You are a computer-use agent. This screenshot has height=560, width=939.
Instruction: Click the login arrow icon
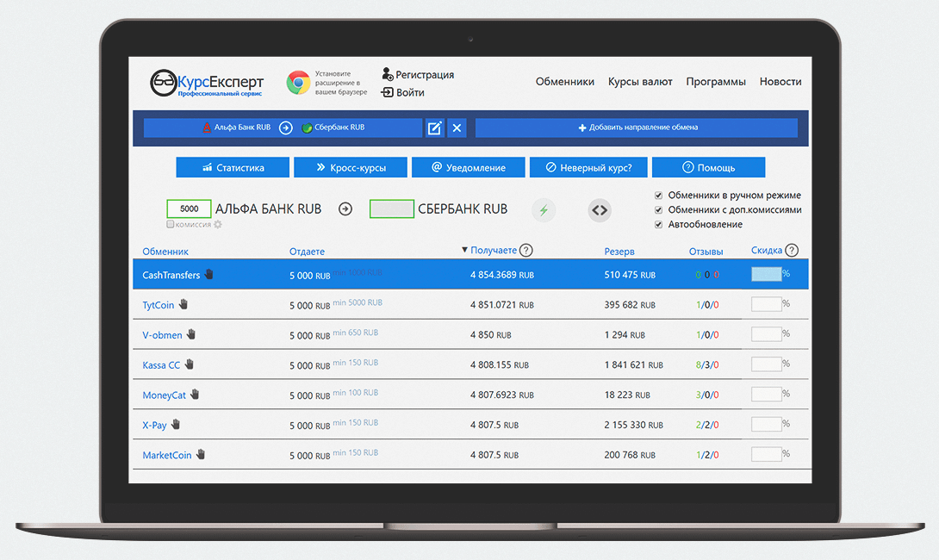(388, 92)
